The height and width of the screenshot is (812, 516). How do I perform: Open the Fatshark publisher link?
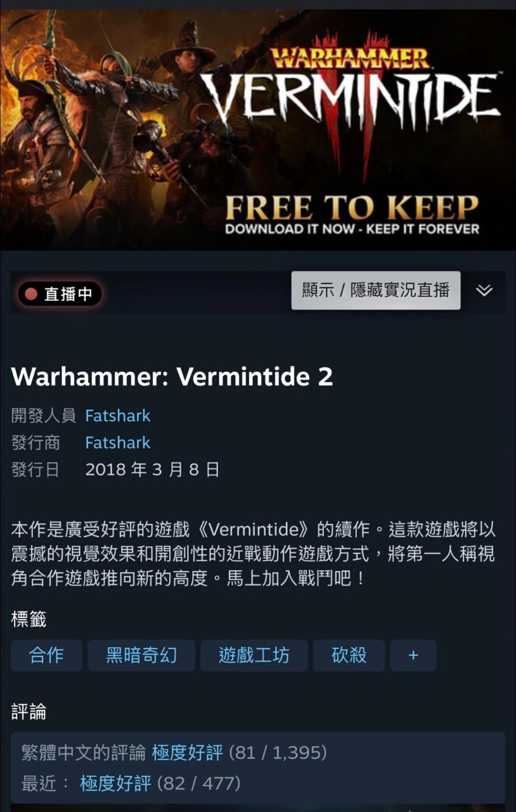coord(118,443)
